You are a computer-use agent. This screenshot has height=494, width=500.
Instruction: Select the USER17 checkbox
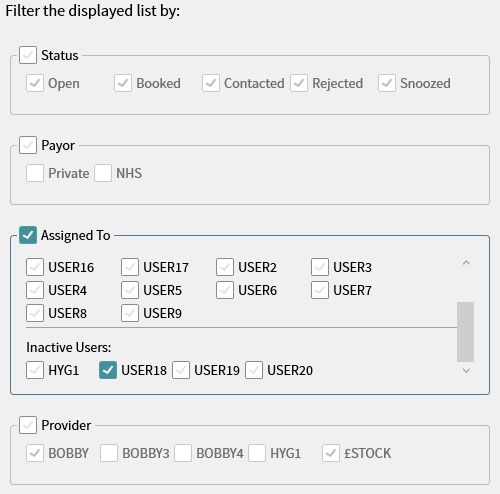pos(130,267)
